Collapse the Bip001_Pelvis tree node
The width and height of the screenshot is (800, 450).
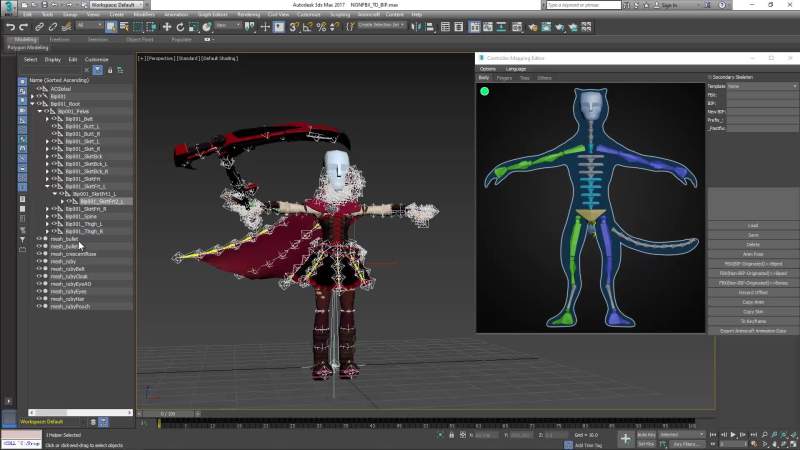[40, 111]
